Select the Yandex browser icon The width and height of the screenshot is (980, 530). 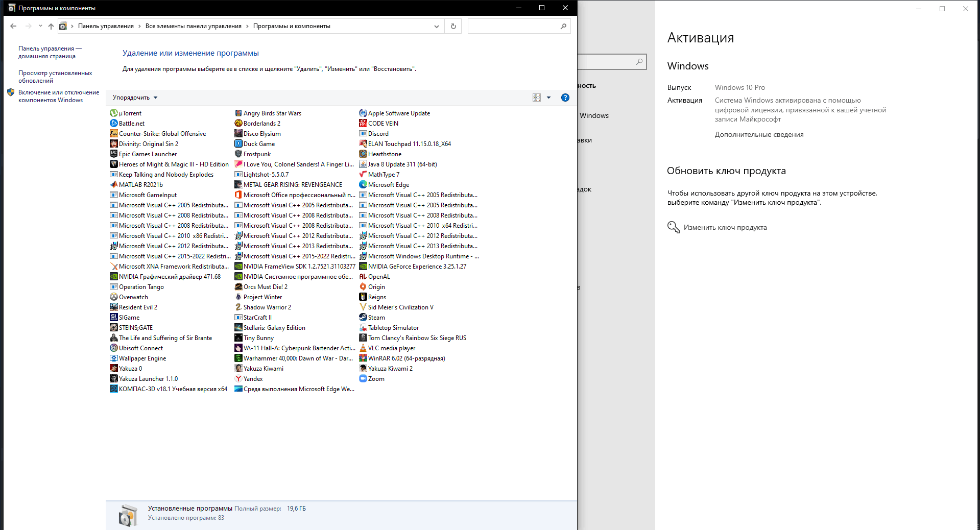point(238,379)
